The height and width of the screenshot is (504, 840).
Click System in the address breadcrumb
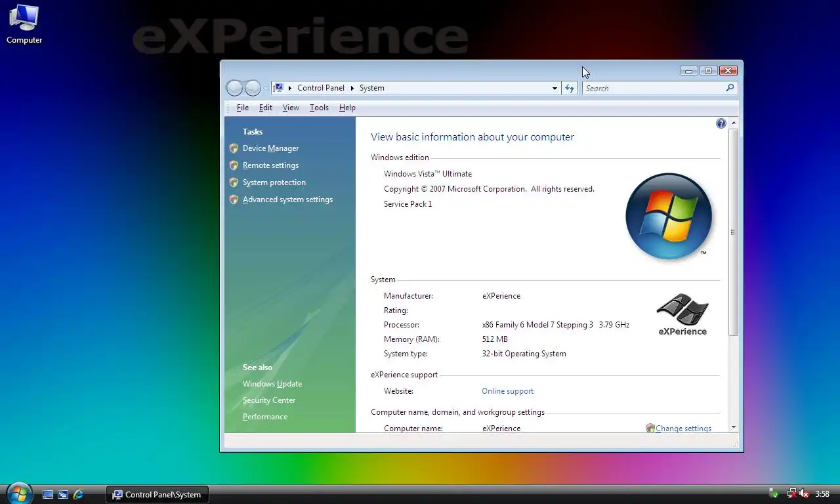point(371,88)
